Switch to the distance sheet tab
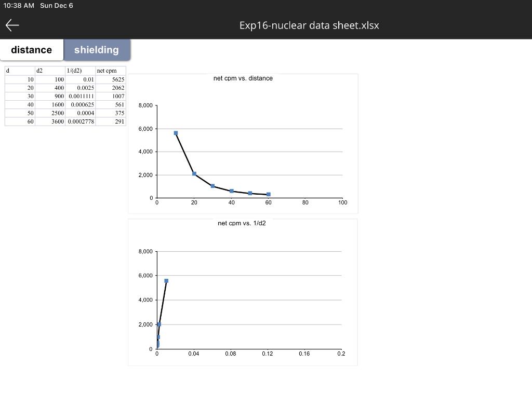532x407 pixels. [x=32, y=50]
